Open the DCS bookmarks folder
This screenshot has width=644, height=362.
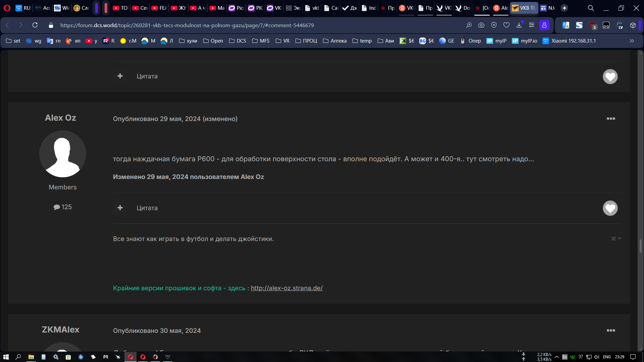point(237,41)
